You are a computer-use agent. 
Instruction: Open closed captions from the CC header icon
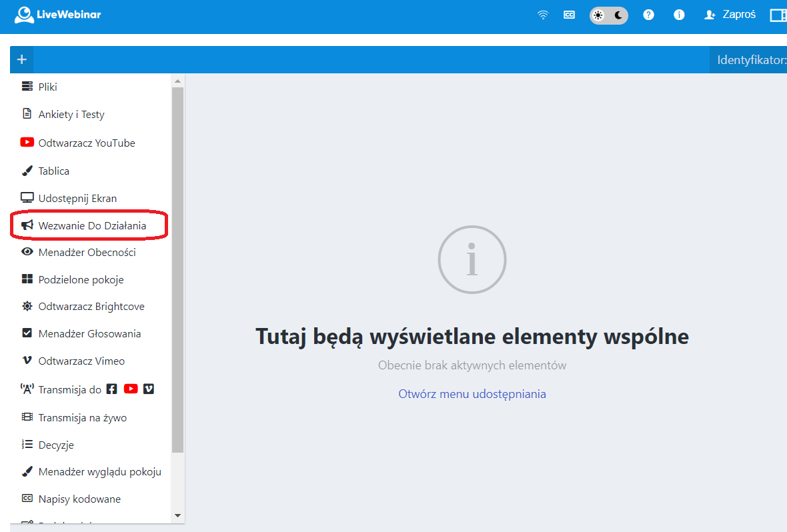569,15
